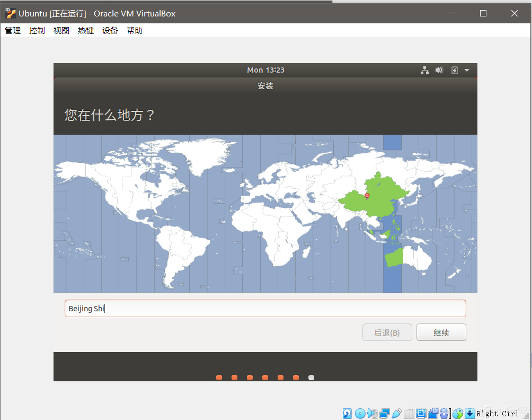Screen dimensions: 532x420
Task: Click the Mon 13:23 clock in top bar
Action: (265, 70)
